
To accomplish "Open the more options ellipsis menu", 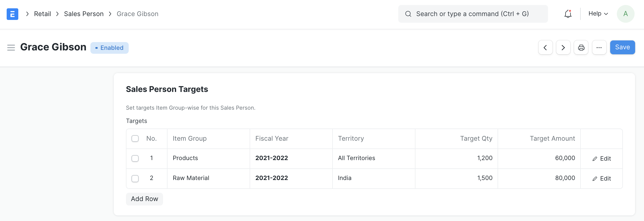I will [599, 47].
